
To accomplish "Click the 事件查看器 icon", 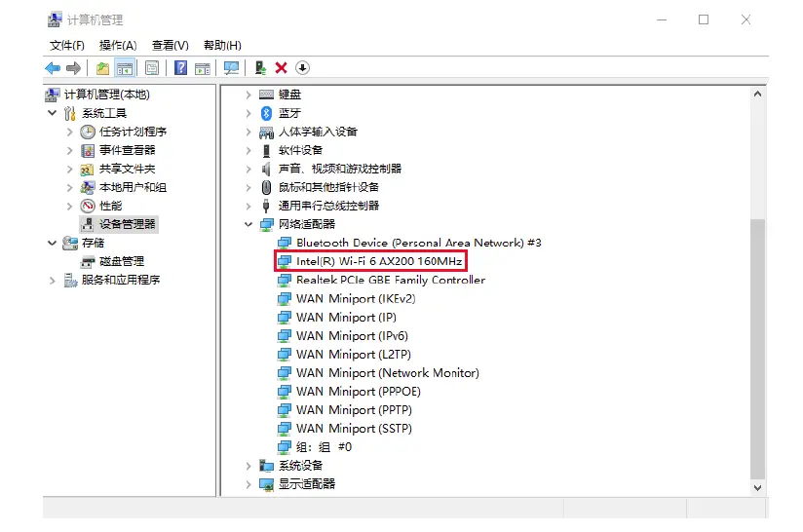I will click(88, 150).
